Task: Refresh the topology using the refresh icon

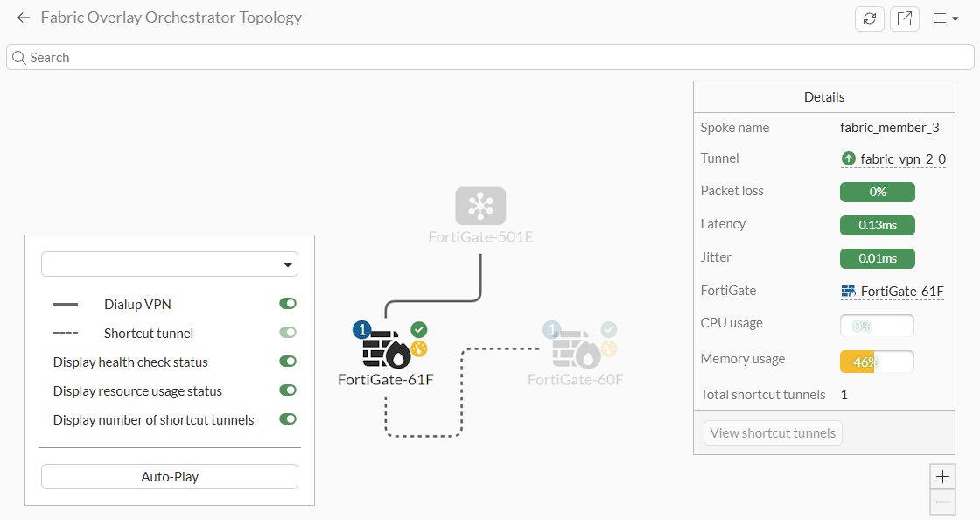Action: coord(869,18)
